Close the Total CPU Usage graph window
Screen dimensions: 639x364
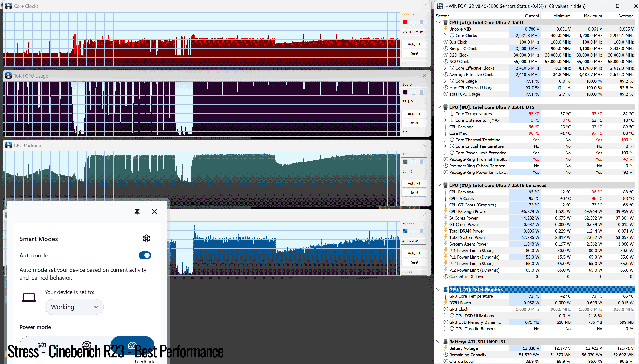click(425, 75)
